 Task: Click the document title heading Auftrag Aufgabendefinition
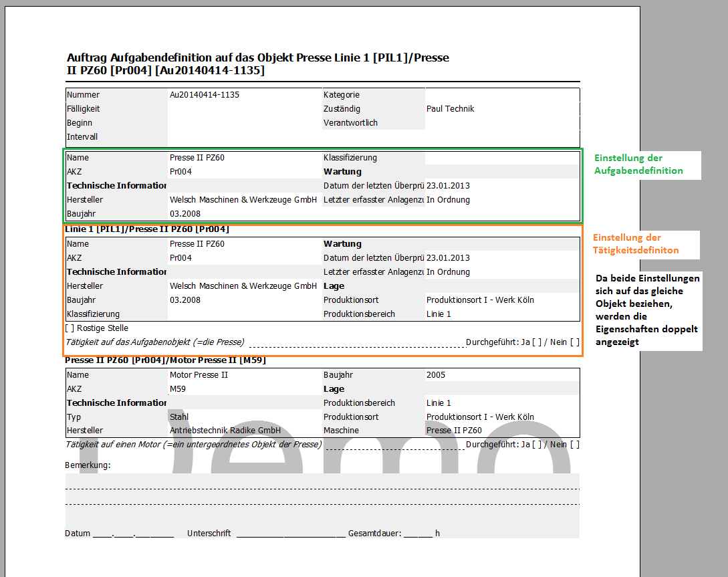pyautogui.click(x=258, y=64)
